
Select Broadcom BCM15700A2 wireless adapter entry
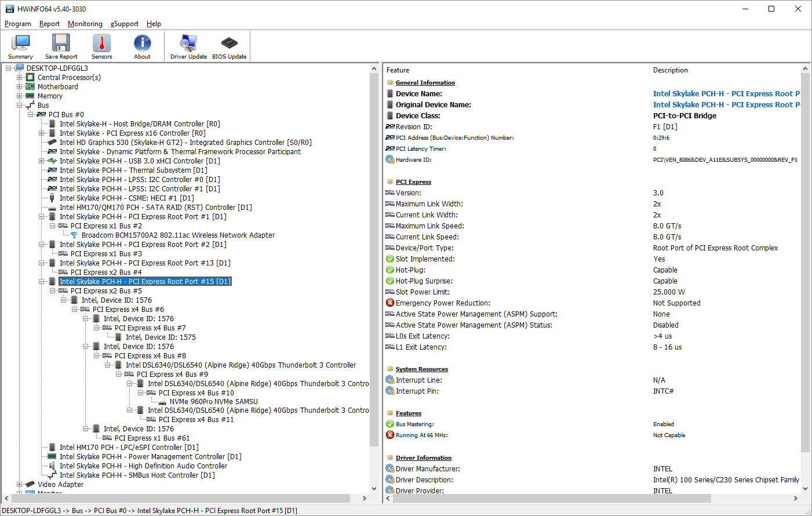[x=177, y=235]
